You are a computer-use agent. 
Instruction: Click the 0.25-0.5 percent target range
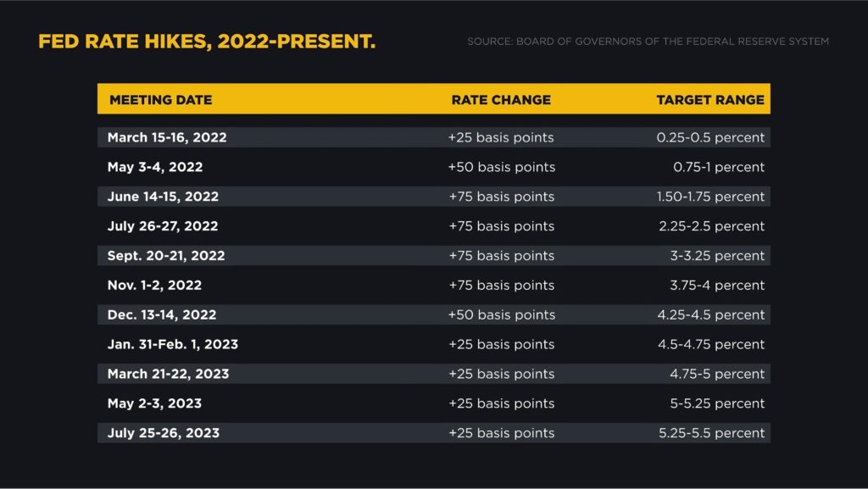point(710,137)
